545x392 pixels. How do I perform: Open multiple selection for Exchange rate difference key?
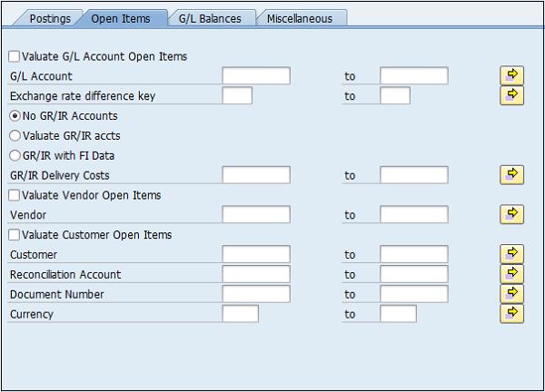click(511, 95)
